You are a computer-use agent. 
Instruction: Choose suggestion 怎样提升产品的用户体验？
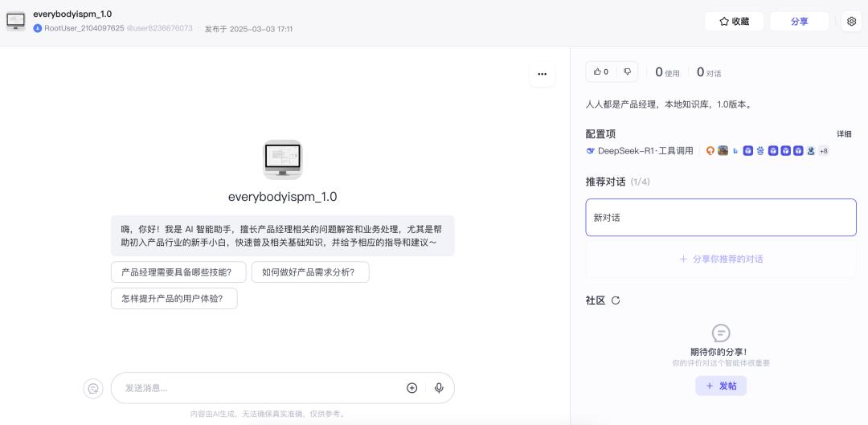[x=174, y=298]
